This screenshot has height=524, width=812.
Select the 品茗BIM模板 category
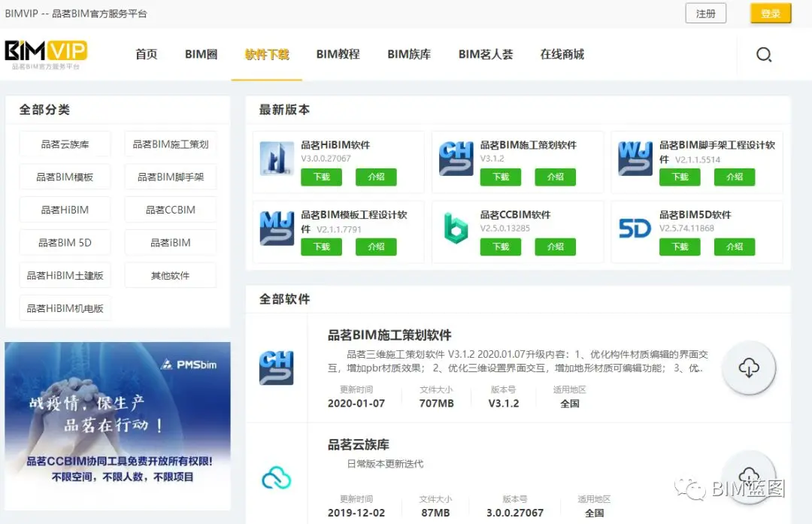coord(65,177)
